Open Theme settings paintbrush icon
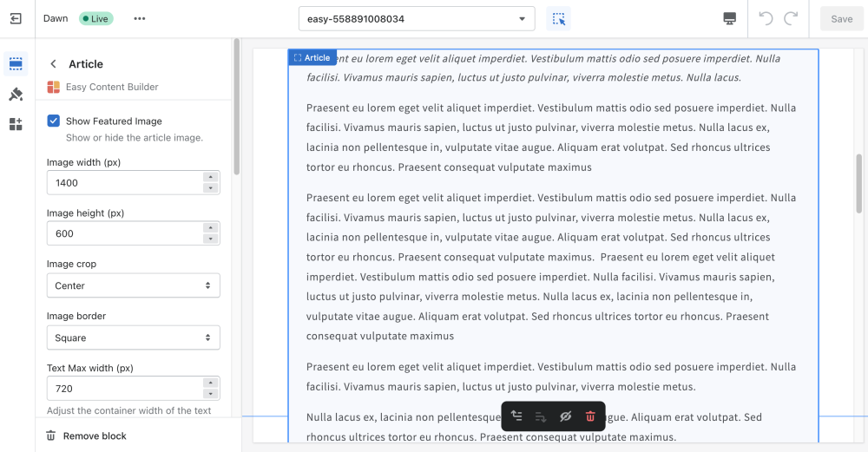This screenshot has width=868, height=452. 16,95
